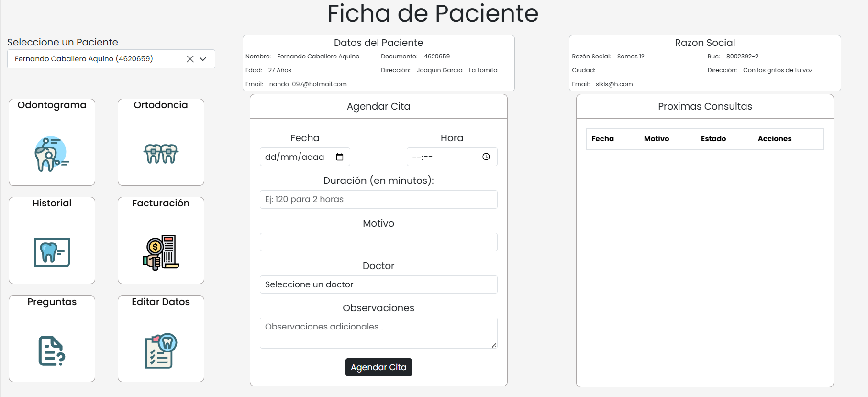This screenshot has height=397, width=868.
Task: Open the Historial dental x-ray icon
Action: (x=52, y=252)
